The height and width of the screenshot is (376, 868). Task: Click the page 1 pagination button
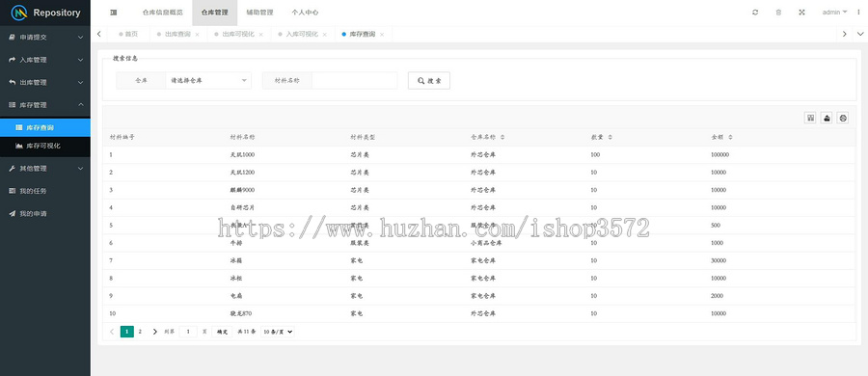point(126,332)
